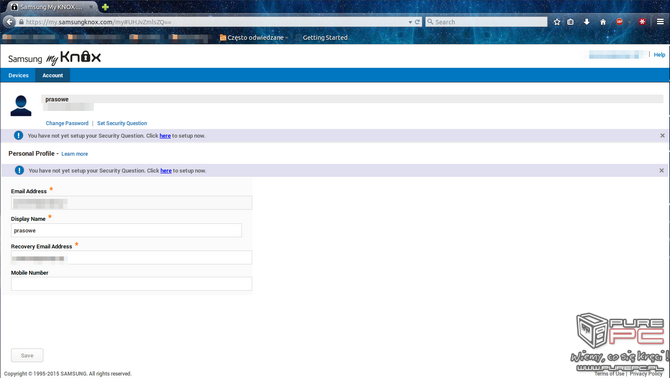Show the bookmarks list clipboard icon
The image size is (670, 378).
(570, 22)
